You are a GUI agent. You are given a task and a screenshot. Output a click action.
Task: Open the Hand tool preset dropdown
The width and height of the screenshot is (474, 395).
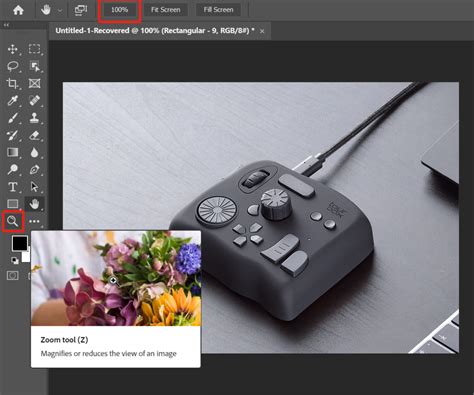tap(60, 10)
